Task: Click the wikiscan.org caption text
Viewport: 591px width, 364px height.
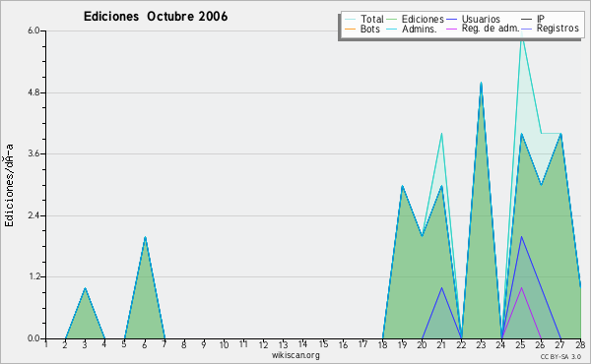Action: [x=295, y=355]
